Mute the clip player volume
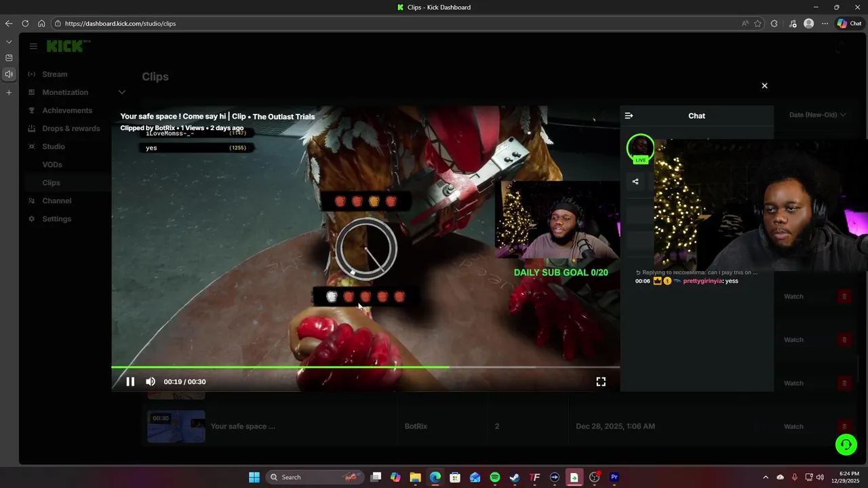The height and width of the screenshot is (488, 868). 151,382
